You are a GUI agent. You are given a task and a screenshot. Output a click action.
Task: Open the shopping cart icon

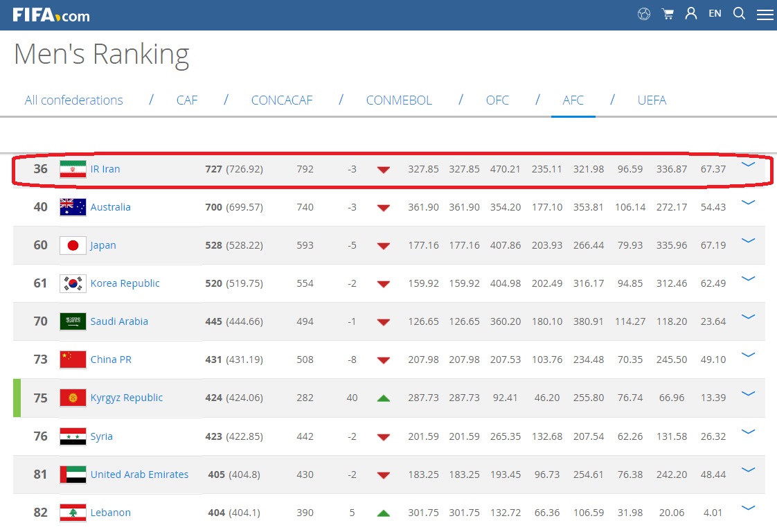point(668,14)
